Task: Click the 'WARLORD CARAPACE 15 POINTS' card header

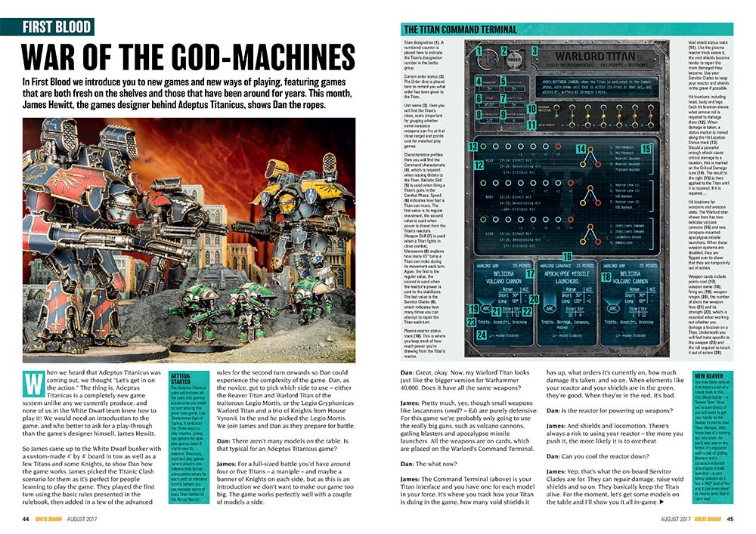Action: [566, 266]
